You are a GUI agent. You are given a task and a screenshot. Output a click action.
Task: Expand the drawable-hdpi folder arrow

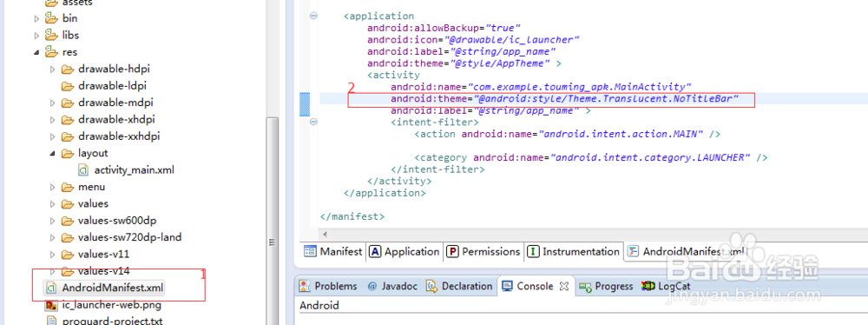(53, 70)
